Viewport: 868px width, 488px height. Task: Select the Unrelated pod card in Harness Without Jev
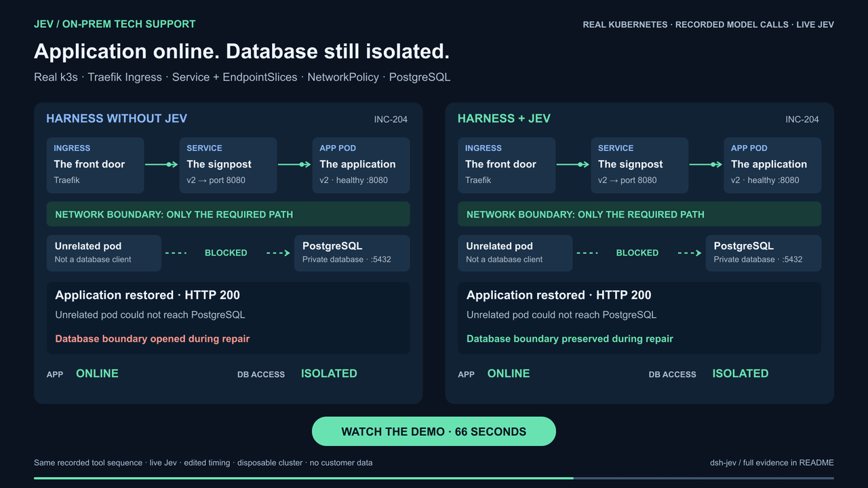[x=104, y=253]
